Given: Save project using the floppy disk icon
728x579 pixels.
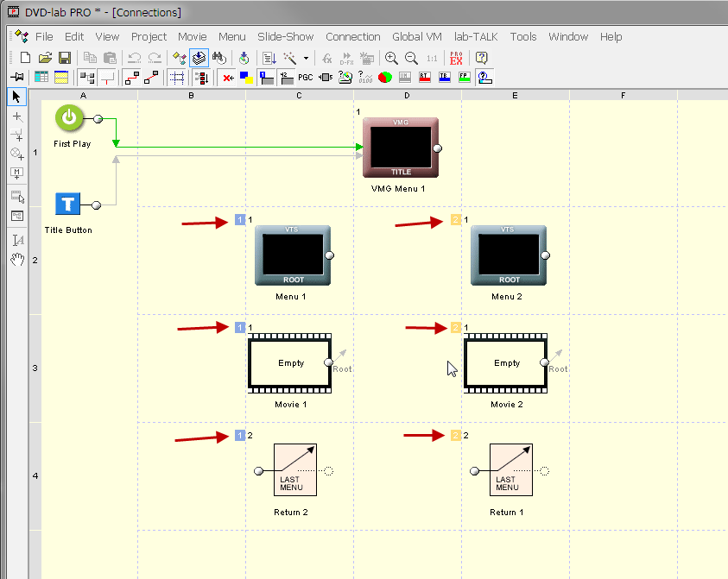Looking at the screenshot, I should tap(65, 58).
